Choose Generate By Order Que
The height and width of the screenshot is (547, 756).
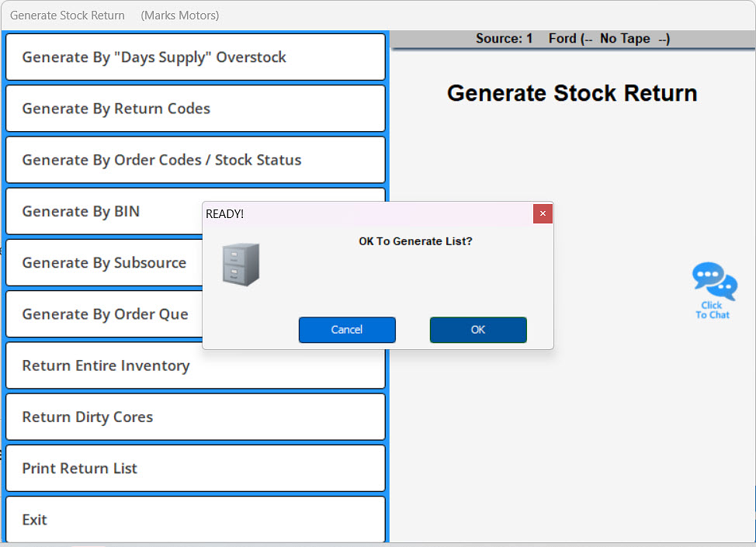(x=105, y=314)
